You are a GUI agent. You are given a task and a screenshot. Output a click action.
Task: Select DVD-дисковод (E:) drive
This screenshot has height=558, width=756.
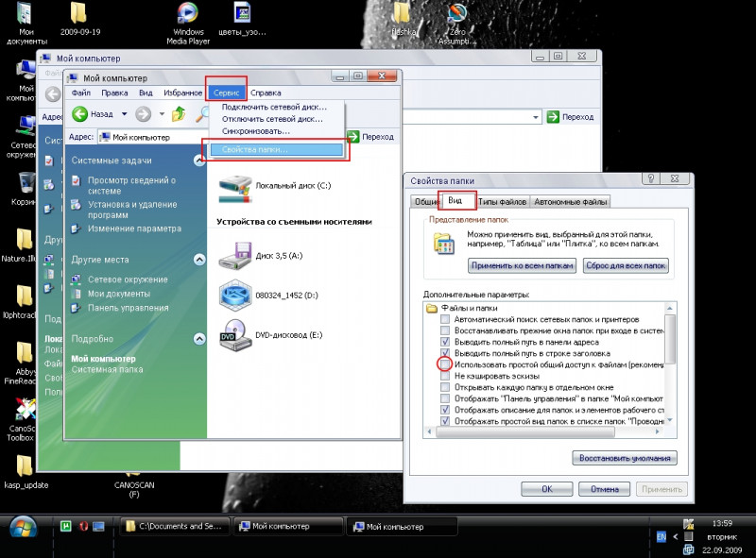pyautogui.click(x=270, y=335)
